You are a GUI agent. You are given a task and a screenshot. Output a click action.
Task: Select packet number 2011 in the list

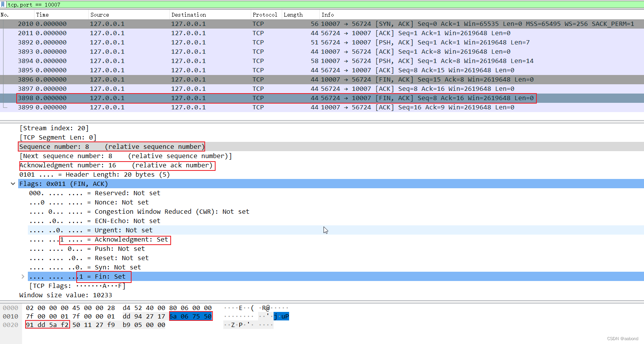coord(322,33)
